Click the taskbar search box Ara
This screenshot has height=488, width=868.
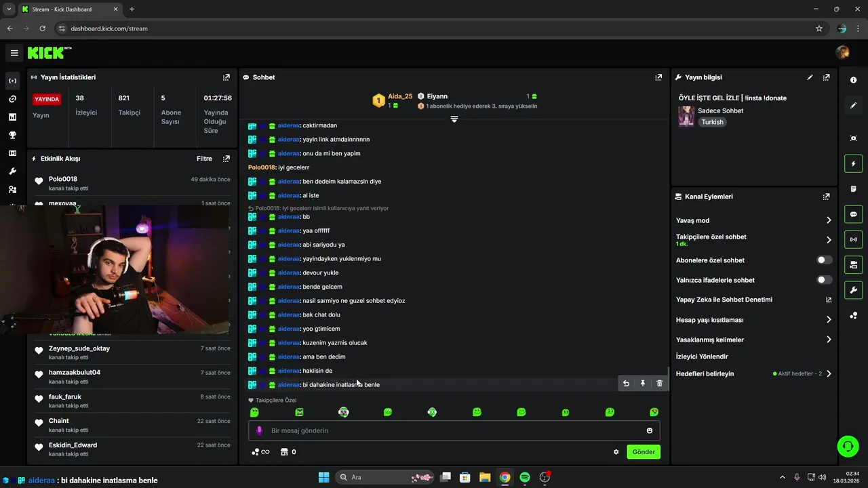(x=386, y=477)
